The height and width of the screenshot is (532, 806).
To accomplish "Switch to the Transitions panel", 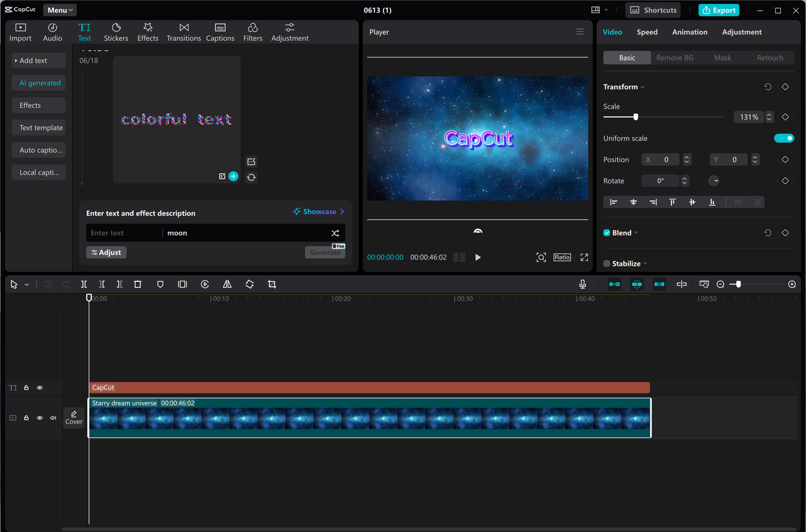I will click(183, 31).
